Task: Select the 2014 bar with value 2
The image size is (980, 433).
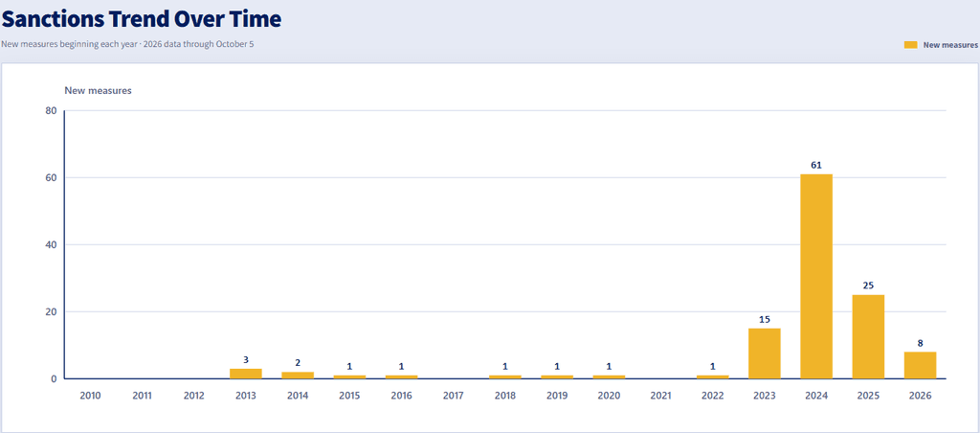Action: click(298, 375)
